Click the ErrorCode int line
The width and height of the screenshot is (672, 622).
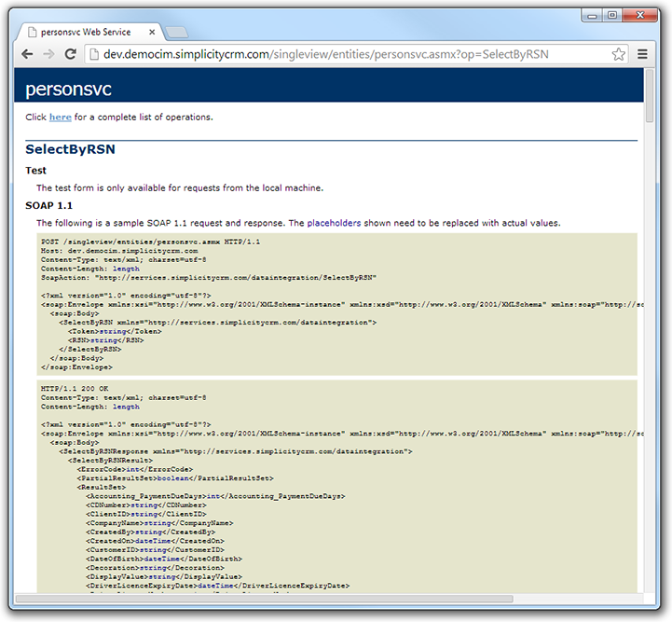coord(135,469)
